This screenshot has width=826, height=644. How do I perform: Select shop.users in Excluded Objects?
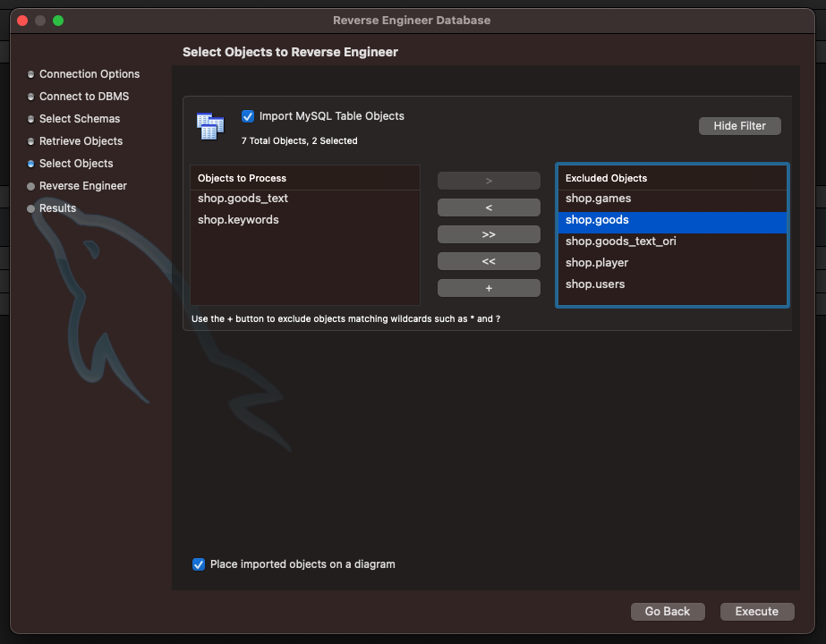point(672,284)
